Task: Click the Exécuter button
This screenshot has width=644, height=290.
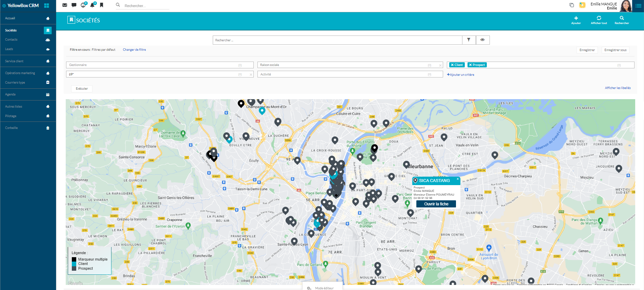Action: (x=82, y=89)
